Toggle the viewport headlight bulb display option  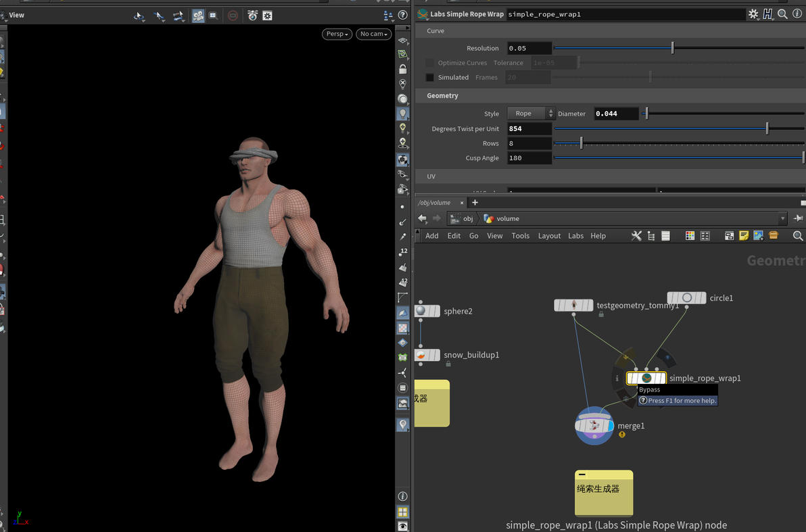[x=403, y=114]
